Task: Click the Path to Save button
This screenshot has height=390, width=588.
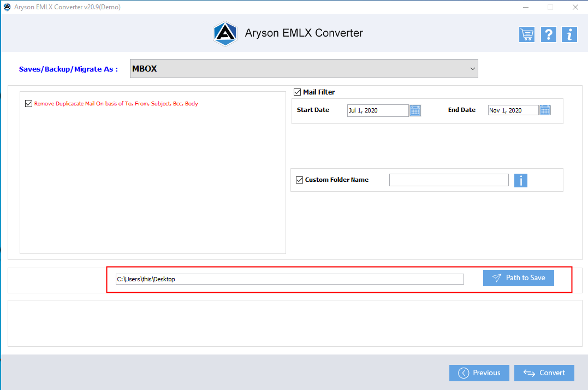Action: pos(518,278)
